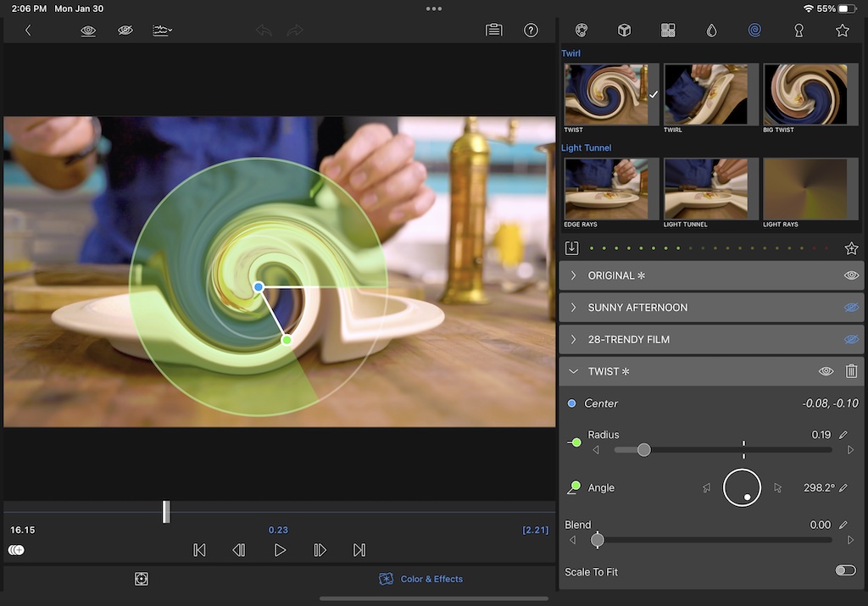This screenshot has width=868, height=606.
Task: Play the preview
Action: (x=280, y=550)
